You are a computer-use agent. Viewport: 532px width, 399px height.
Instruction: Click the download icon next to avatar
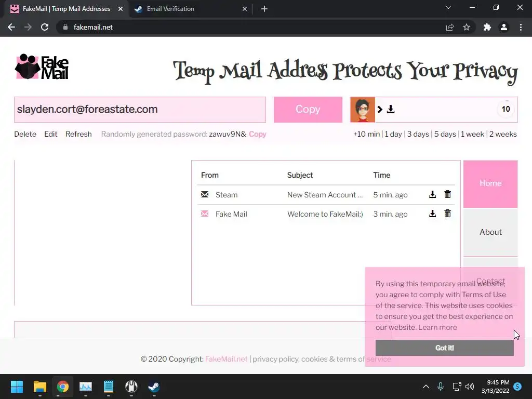point(391,109)
